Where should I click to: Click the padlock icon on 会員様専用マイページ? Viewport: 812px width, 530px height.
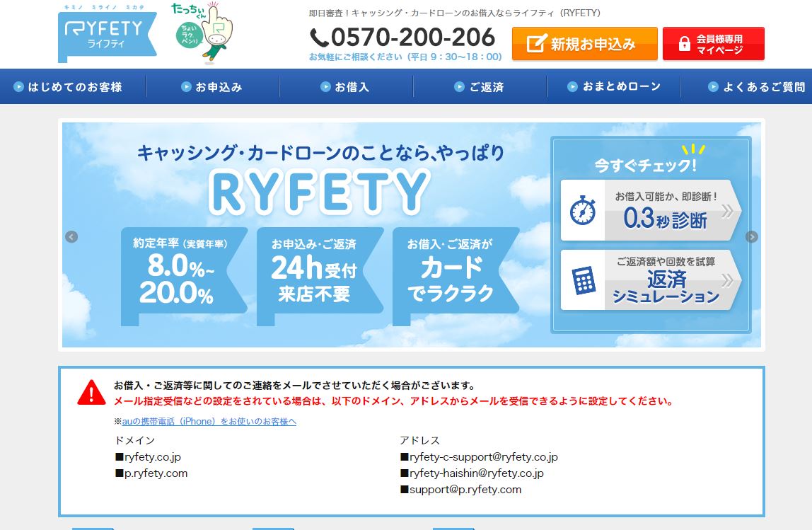click(x=684, y=44)
